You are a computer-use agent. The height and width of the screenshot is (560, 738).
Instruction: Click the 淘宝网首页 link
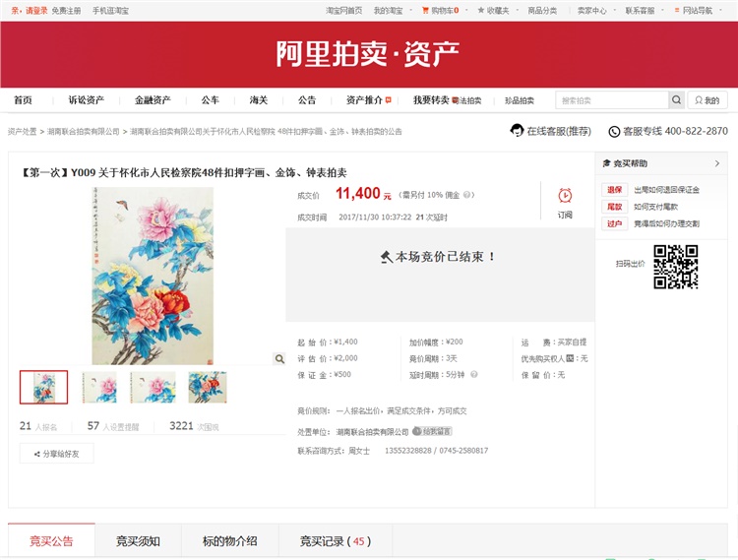(344, 11)
